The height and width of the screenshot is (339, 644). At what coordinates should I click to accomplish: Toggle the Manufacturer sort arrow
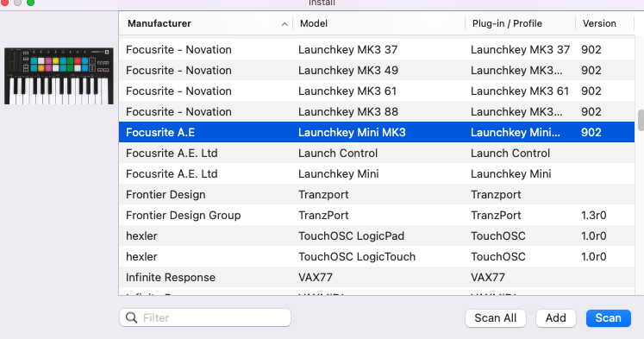pyautogui.click(x=284, y=24)
